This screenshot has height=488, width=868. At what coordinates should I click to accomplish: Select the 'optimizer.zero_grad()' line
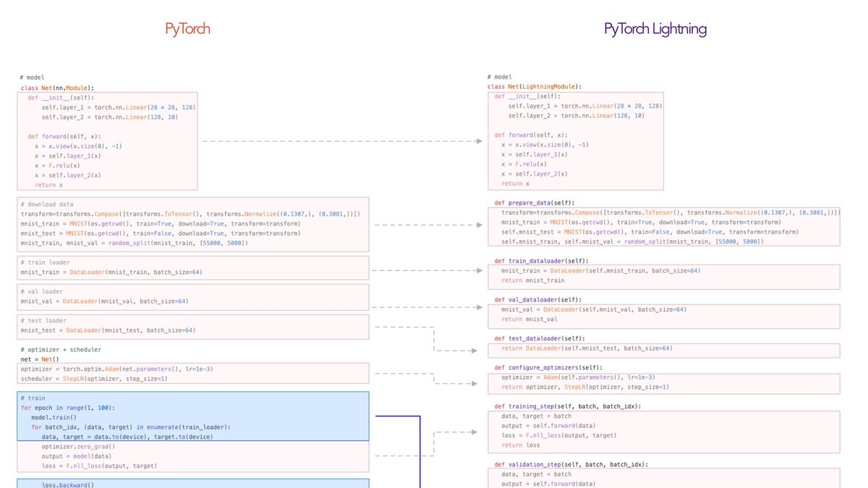tap(78, 447)
